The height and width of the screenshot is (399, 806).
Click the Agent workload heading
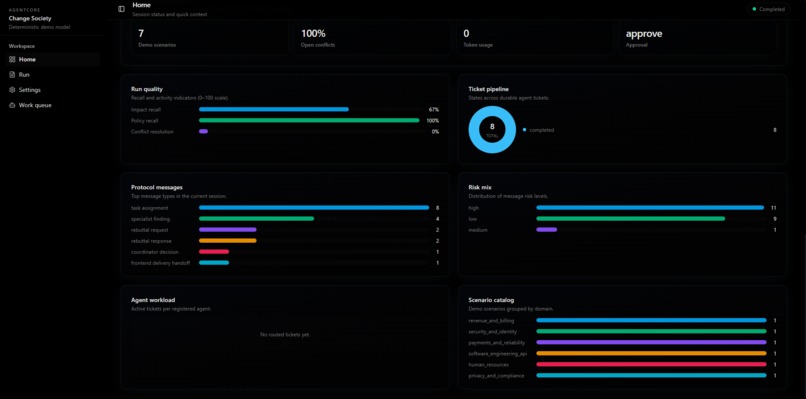pyautogui.click(x=153, y=300)
